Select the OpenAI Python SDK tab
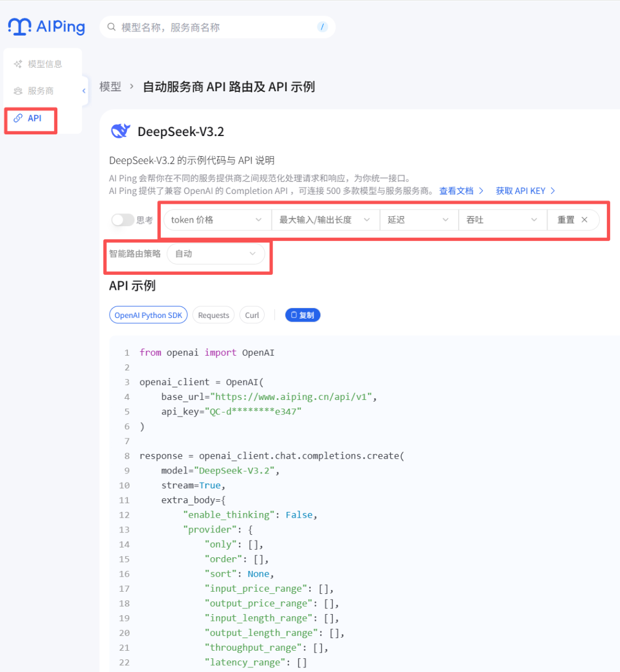 coord(148,315)
